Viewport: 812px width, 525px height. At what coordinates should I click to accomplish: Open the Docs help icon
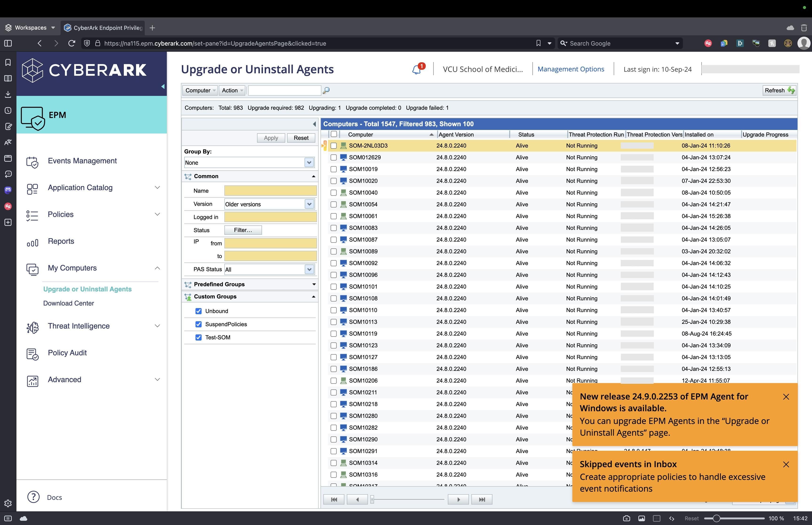[33, 497]
